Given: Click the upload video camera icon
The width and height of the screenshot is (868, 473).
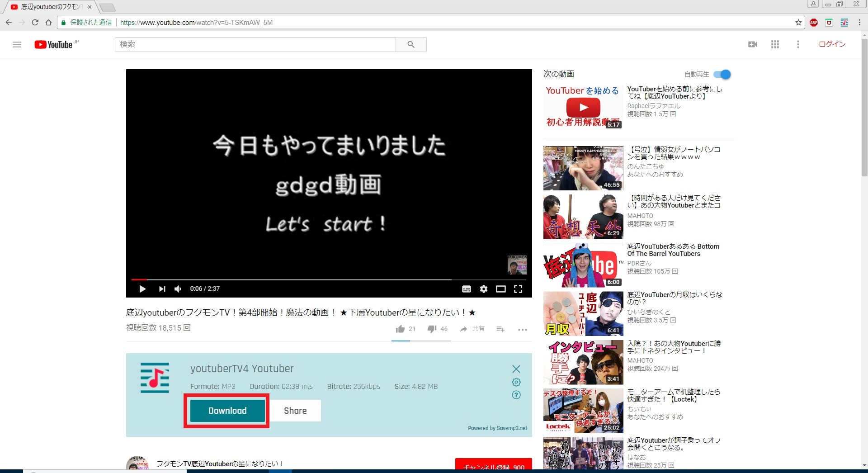Looking at the screenshot, I should pyautogui.click(x=753, y=44).
